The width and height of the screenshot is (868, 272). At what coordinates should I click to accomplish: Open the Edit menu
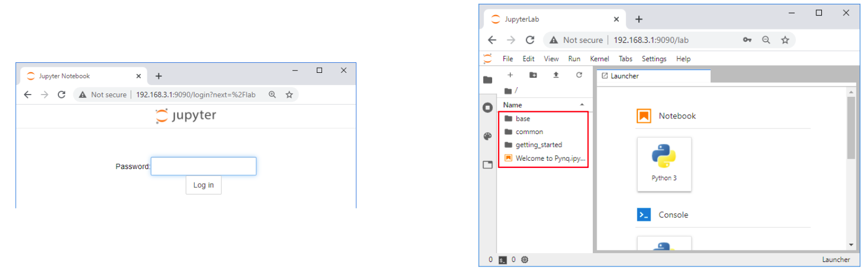pyautogui.click(x=528, y=58)
